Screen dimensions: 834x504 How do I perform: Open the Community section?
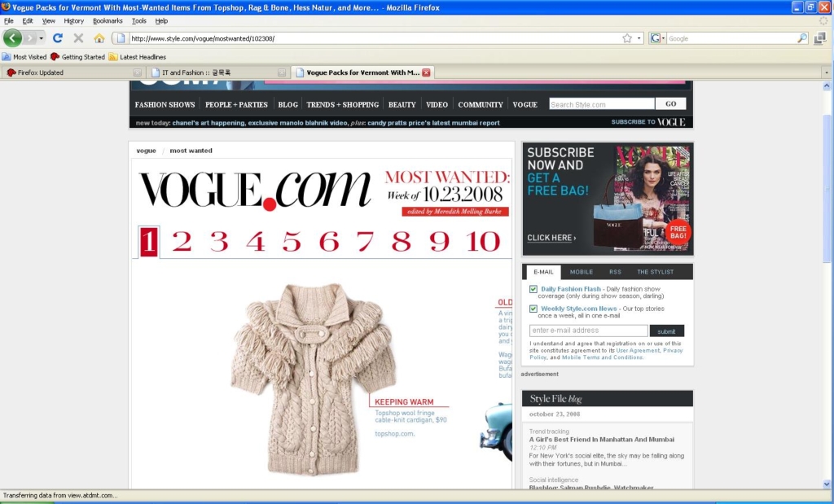(x=481, y=105)
